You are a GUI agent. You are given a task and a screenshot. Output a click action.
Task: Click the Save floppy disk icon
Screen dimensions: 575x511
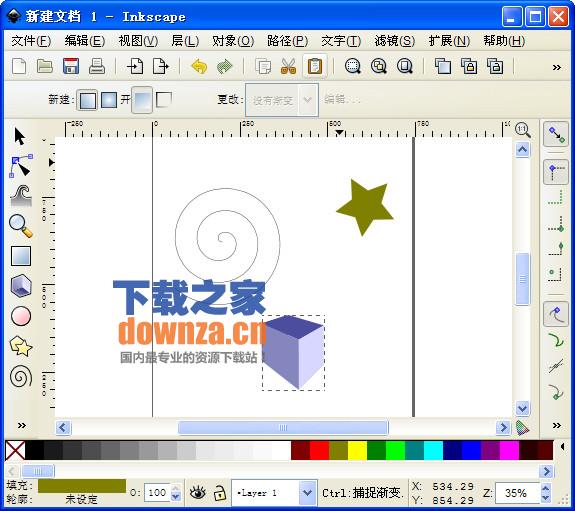point(71,66)
